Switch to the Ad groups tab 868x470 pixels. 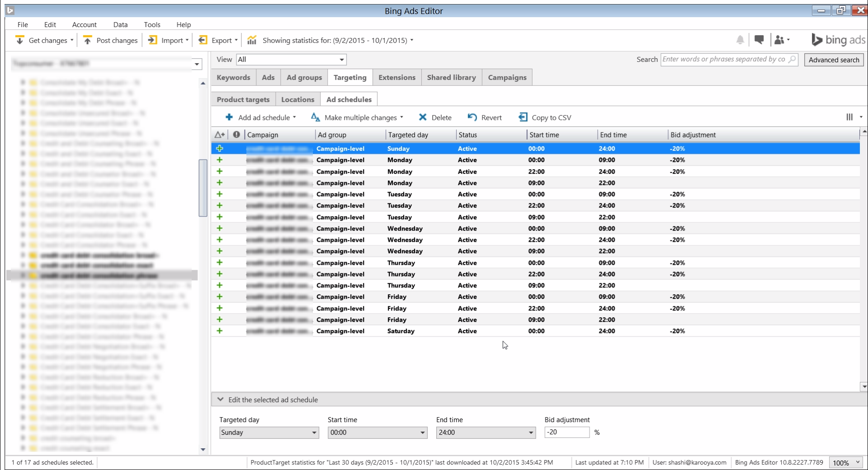pyautogui.click(x=304, y=77)
